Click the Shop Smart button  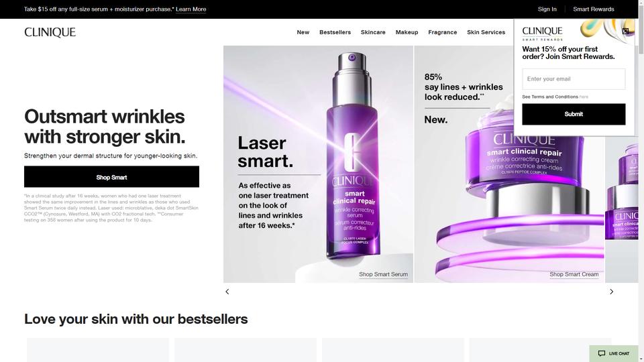[x=112, y=177]
